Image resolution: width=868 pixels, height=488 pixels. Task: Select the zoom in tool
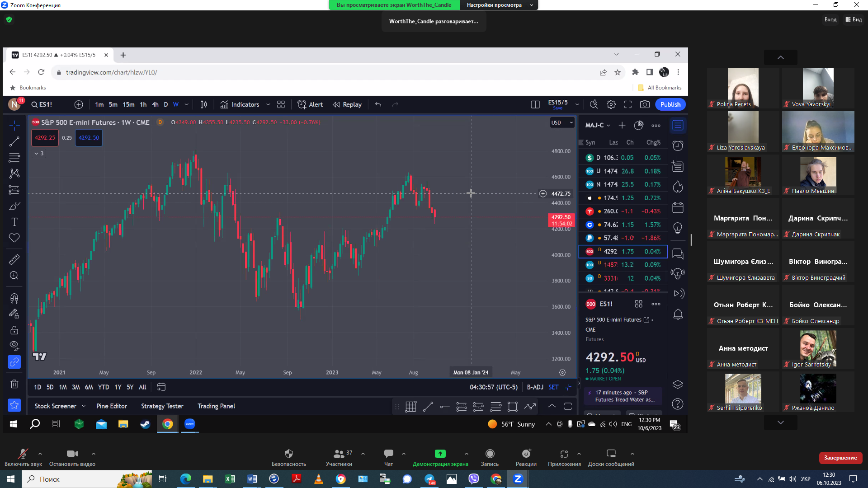[x=14, y=276]
